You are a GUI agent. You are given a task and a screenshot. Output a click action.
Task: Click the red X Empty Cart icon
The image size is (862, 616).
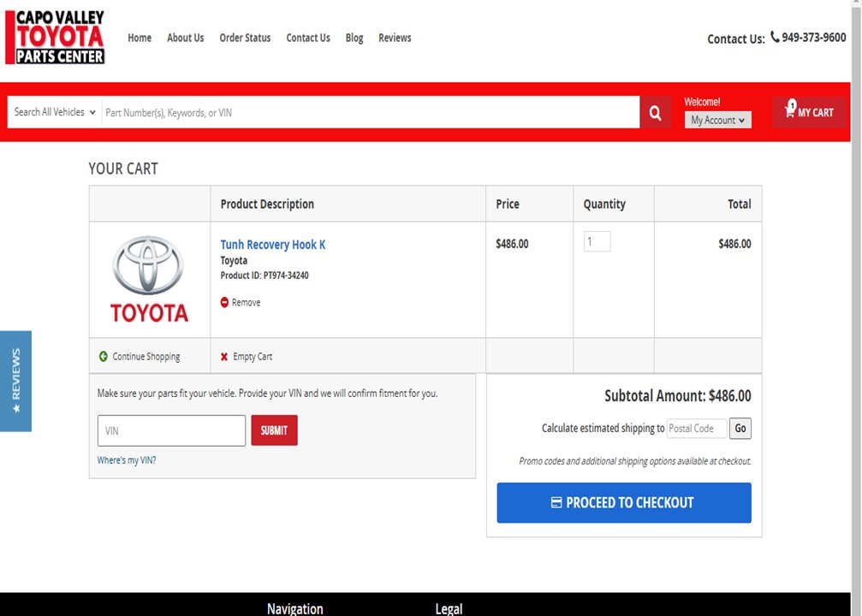(x=224, y=357)
